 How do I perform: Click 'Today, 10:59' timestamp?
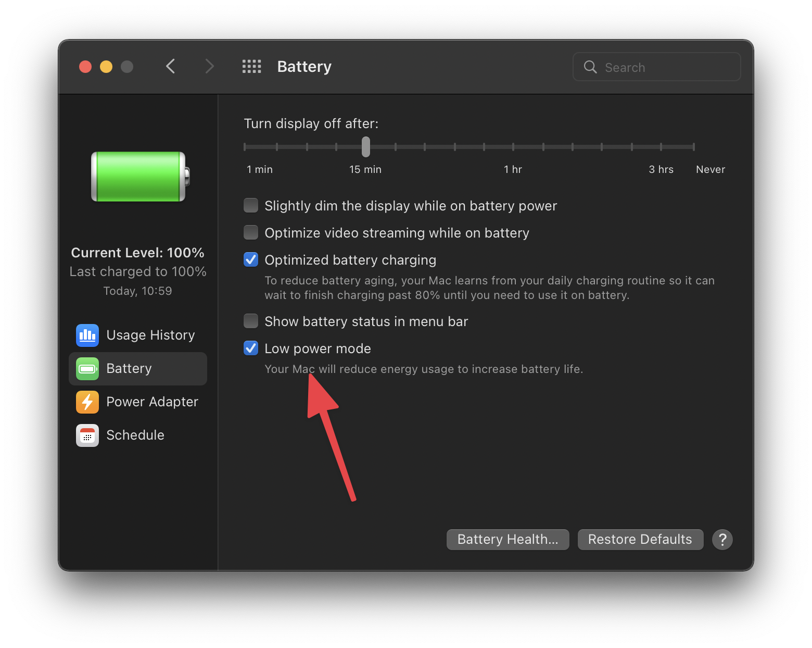(138, 291)
